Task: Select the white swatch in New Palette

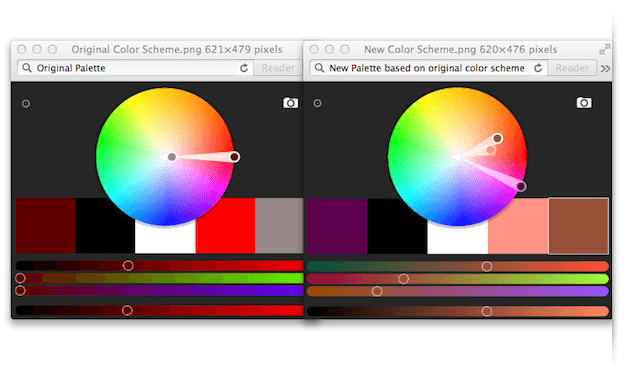Action: point(458,238)
